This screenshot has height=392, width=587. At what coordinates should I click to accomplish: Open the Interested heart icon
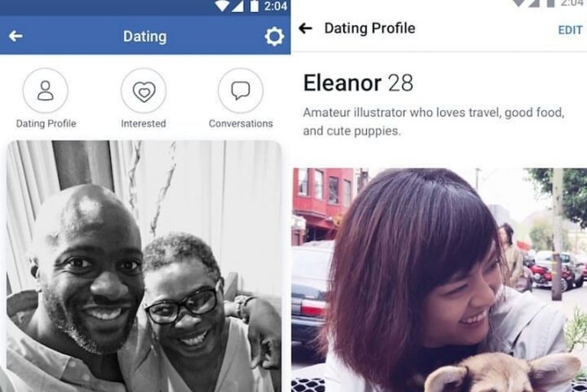click(144, 90)
